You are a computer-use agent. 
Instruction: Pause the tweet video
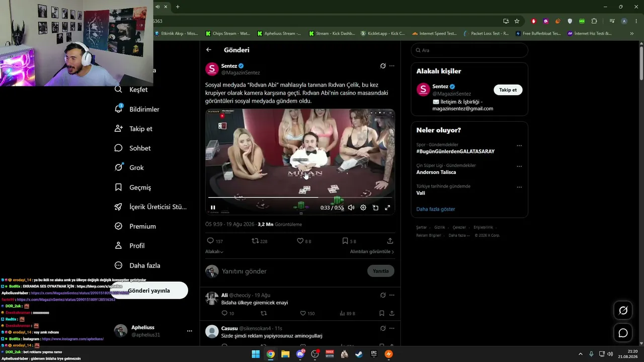click(x=213, y=208)
